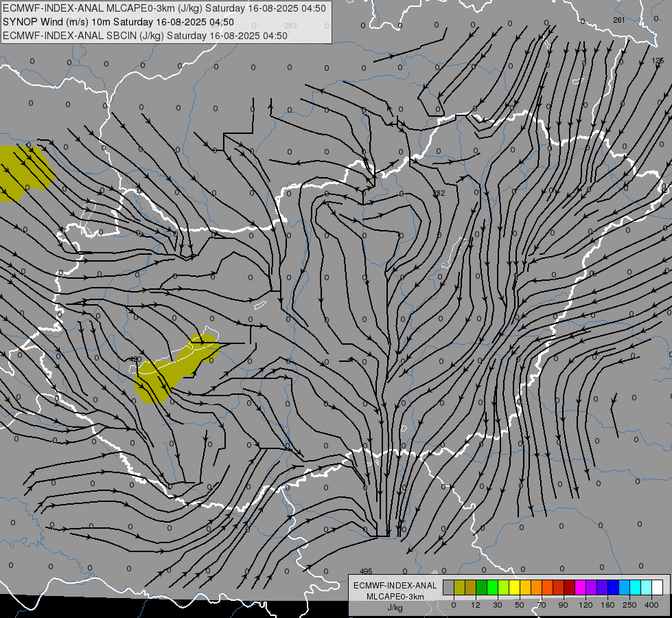Screen dimensions: 672x618
Task: Pick the pure yellow legend swatch
Action: (x=514, y=587)
